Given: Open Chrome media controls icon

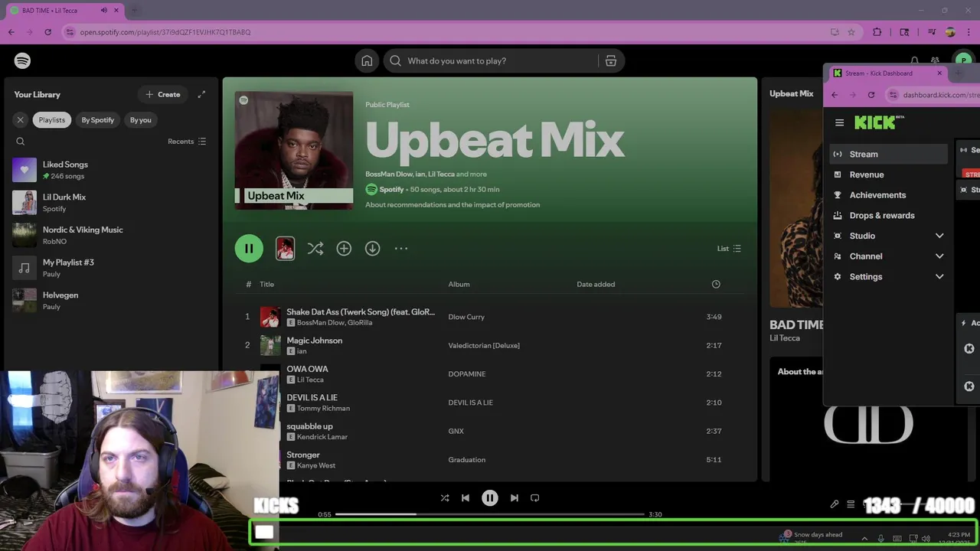Looking at the screenshot, I should [932, 32].
